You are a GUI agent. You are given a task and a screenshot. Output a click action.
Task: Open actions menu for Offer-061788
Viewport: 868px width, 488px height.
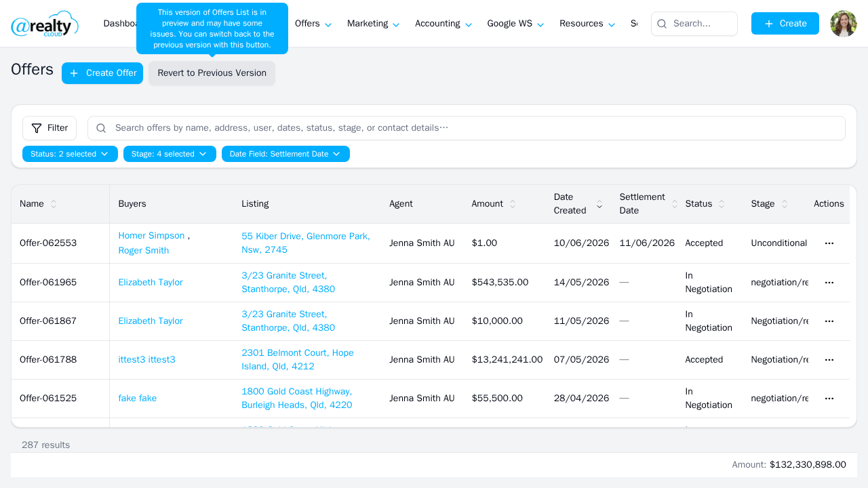829,360
